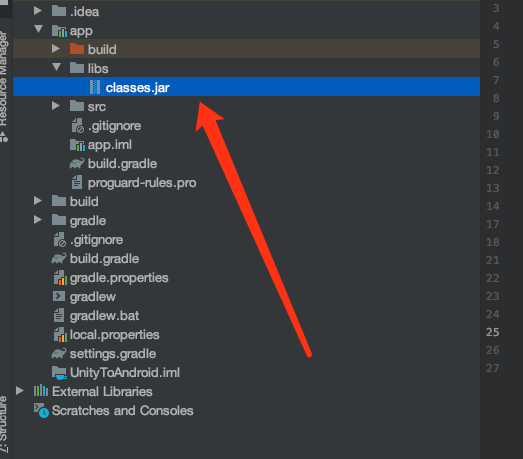The image size is (523, 459).
Task: Open the Structure tool window tab
Action: coord(4,424)
